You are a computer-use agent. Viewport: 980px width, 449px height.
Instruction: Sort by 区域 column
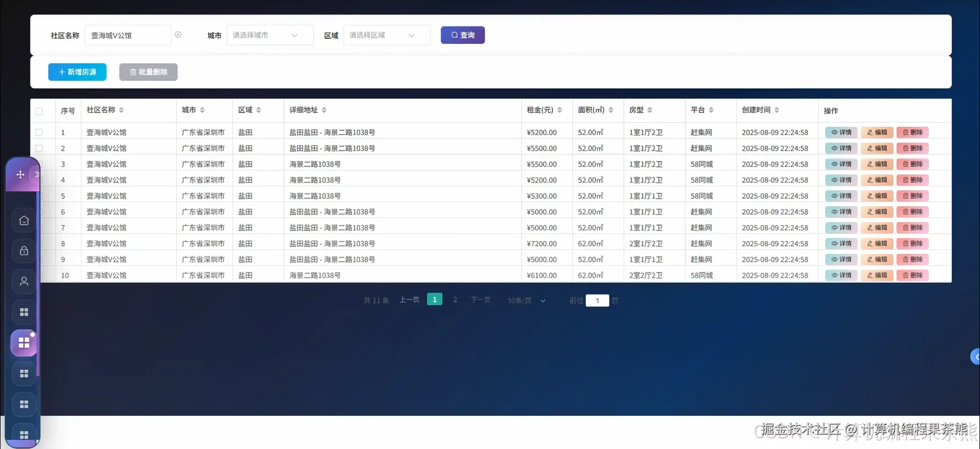click(259, 110)
